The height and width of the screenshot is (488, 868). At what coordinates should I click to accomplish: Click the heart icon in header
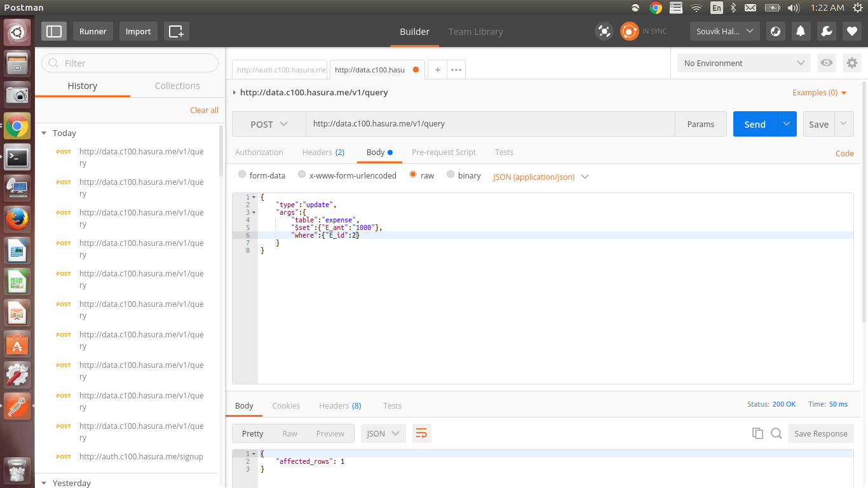852,31
